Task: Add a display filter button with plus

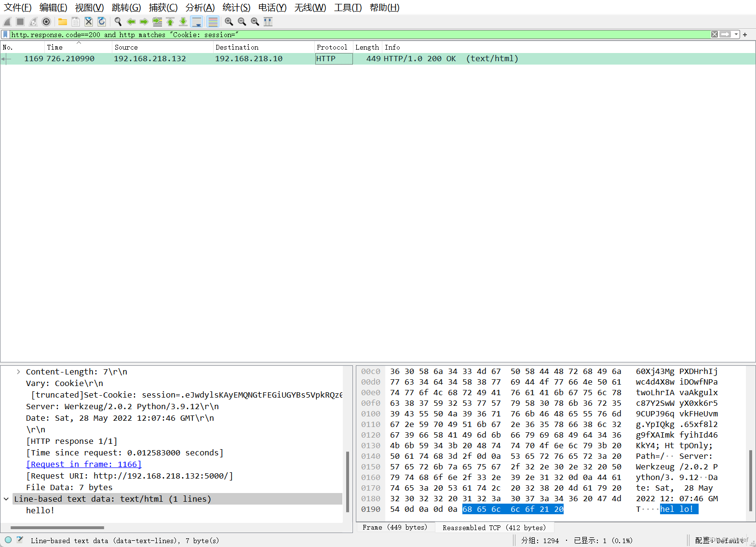Action: (x=745, y=35)
